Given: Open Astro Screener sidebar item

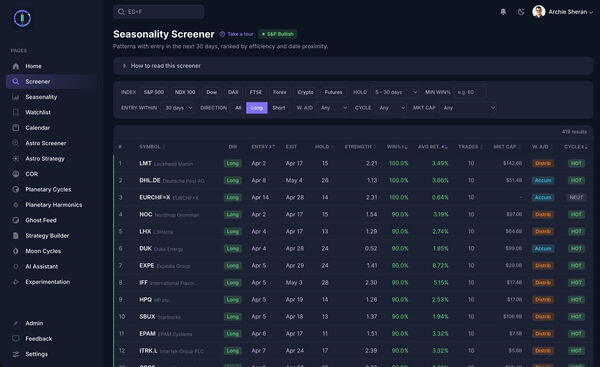Looking at the screenshot, I should point(52,143).
